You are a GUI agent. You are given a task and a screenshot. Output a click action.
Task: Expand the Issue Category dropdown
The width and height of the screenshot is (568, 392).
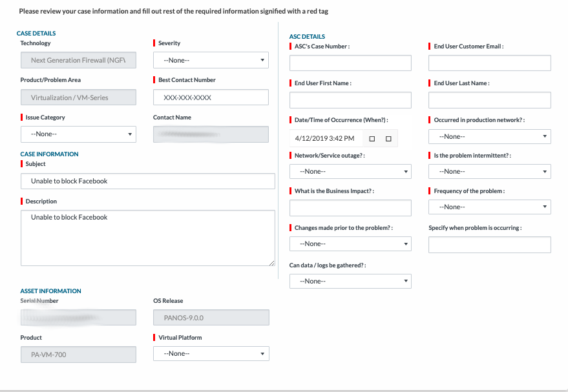tap(78, 134)
